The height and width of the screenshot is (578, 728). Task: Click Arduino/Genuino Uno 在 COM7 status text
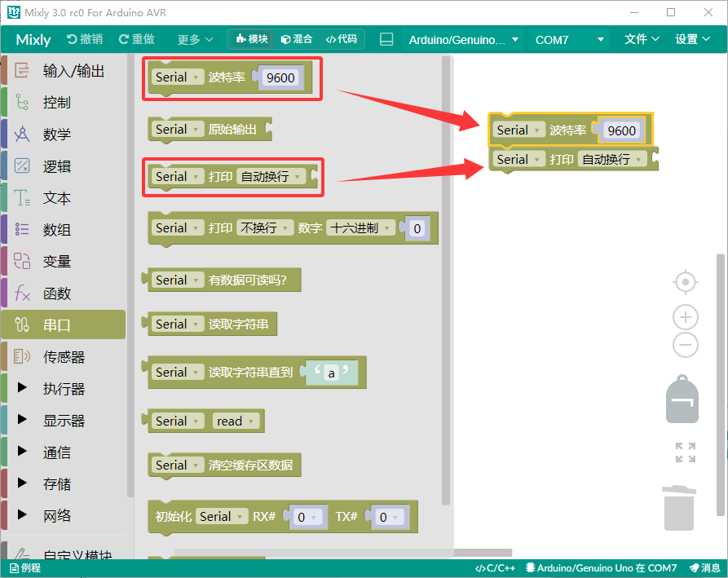coord(602,567)
